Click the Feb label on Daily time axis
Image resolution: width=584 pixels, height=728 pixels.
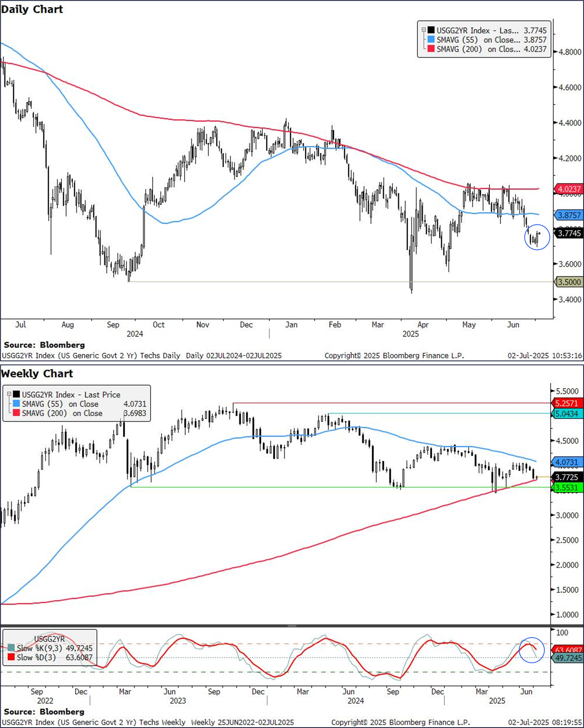pos(335,325)
